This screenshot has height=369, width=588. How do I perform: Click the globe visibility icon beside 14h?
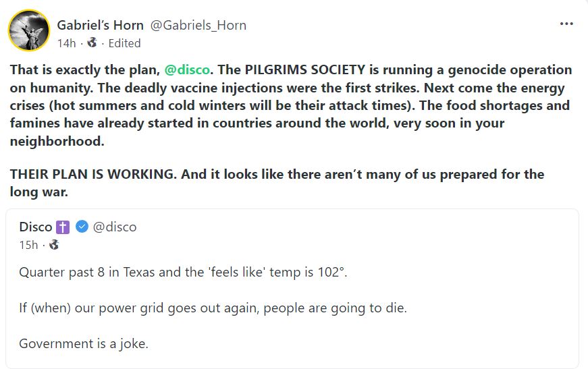click(92, 42)
